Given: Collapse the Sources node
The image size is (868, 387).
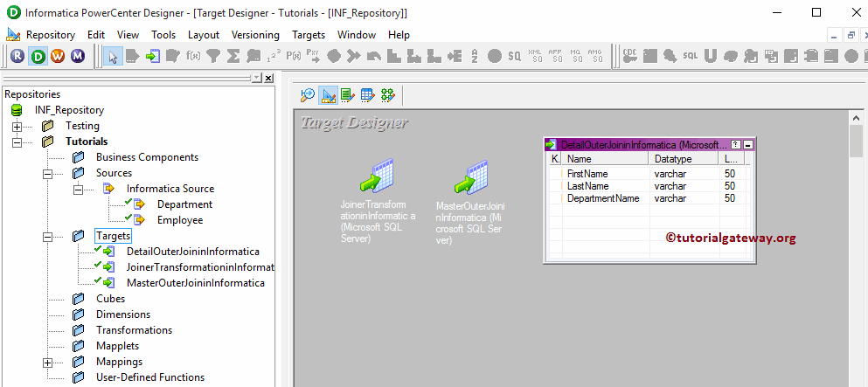Looking at the screenshot, I should pyautogui.click(x=47, y=174).
